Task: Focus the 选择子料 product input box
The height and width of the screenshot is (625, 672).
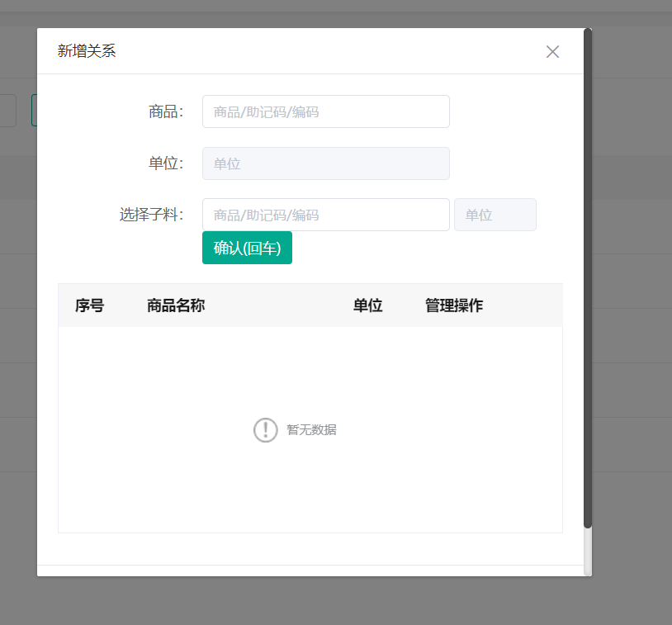Action: tap(325, 215)
